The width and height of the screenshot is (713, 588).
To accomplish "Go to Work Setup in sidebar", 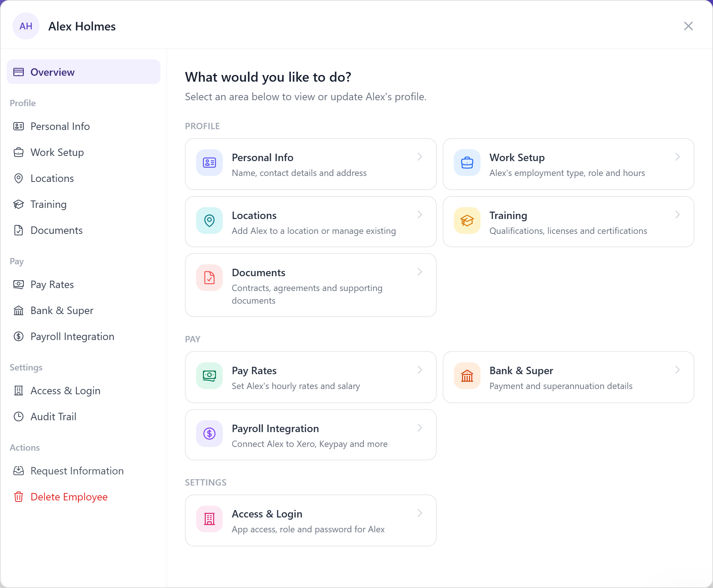I will 84,152.
